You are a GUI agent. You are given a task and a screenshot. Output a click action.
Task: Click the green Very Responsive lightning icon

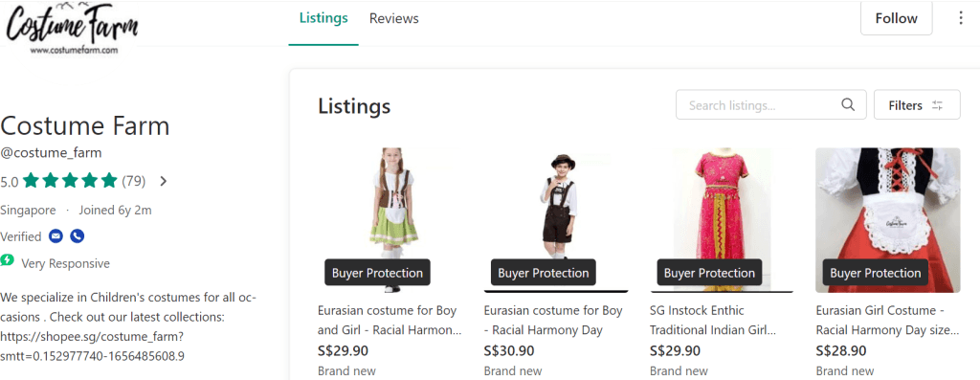point(7,260)
